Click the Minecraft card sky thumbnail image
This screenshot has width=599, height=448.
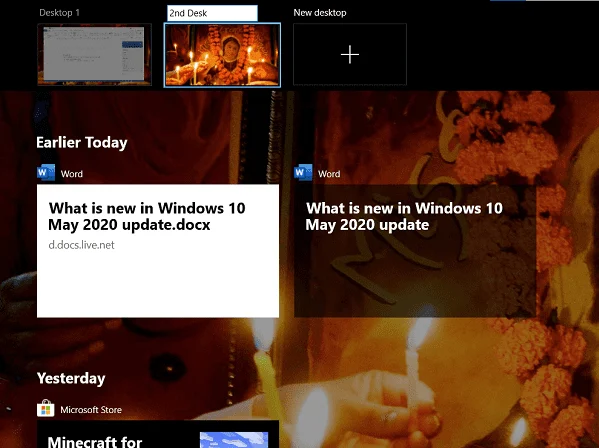[x=234, y=440]
